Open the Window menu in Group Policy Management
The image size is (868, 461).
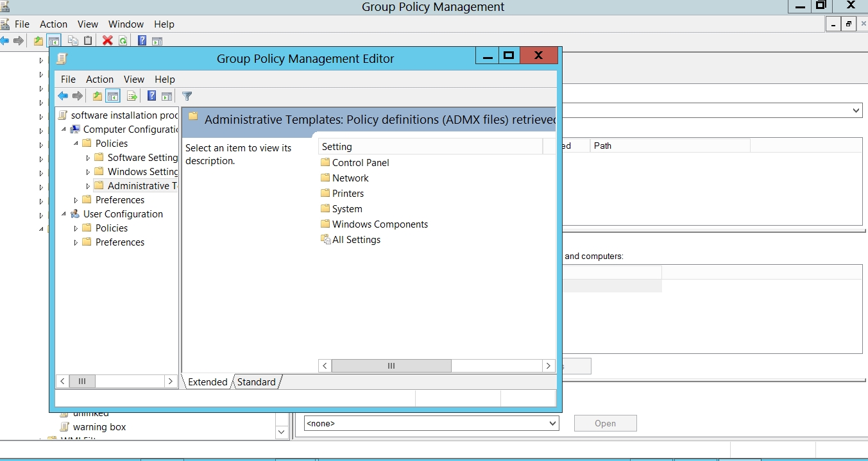point(126,24)
